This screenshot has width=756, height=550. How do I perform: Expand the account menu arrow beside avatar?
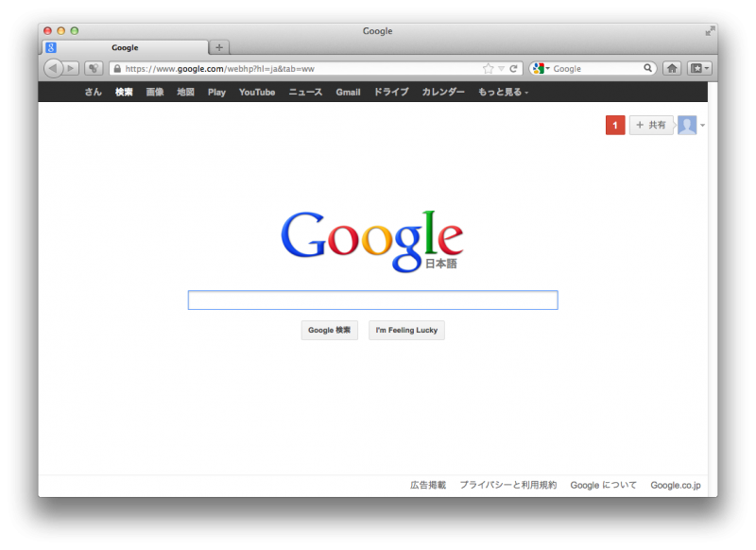click(702, 126)
